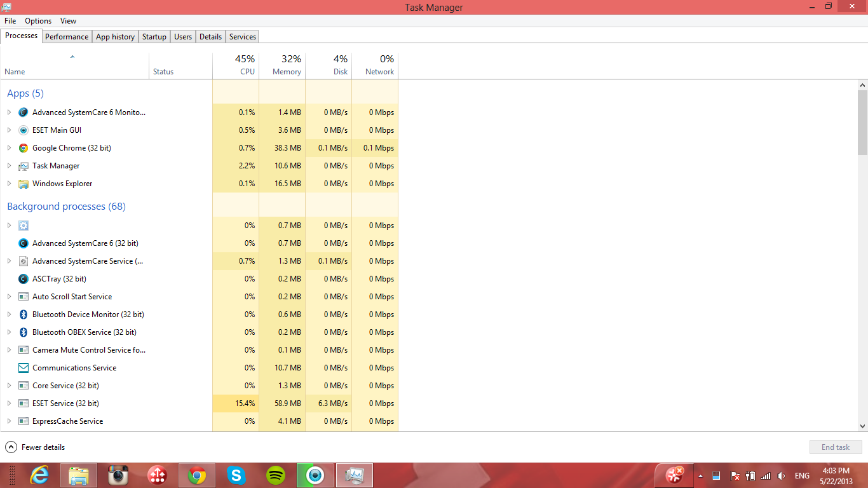This screenshot has height=488, width=868.
Task: Click the Auto Scroll Start Service icon
Action: (24, 297)
